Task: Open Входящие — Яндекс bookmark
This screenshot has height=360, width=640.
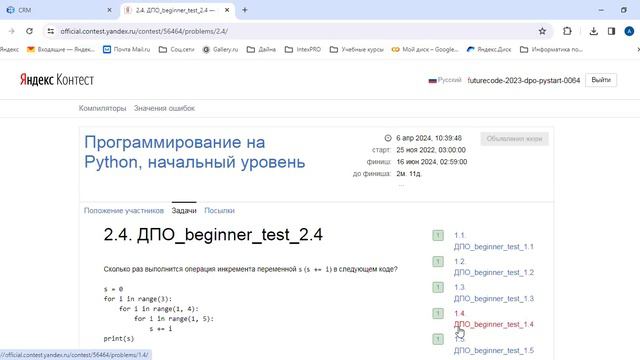Action: tap(60, 49)
